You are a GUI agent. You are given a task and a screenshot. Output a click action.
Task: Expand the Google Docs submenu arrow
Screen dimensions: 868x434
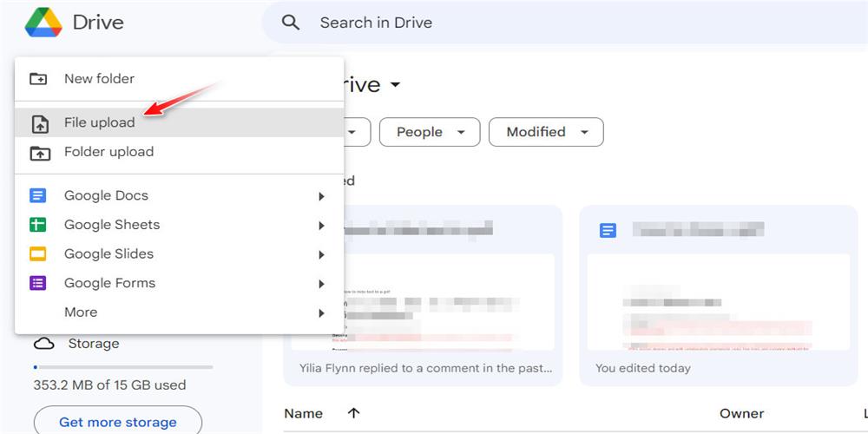(x=322, y=196)
